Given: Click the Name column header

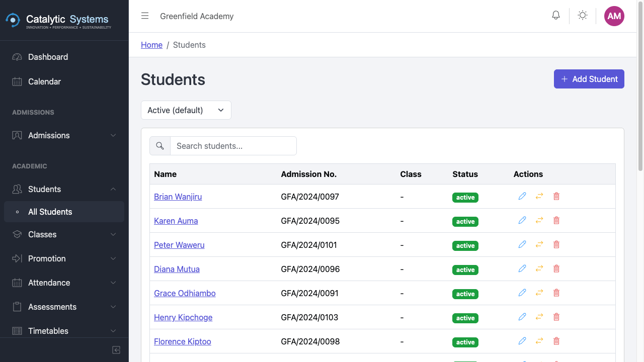Looking at the screenshot, I should pos(165,174).
